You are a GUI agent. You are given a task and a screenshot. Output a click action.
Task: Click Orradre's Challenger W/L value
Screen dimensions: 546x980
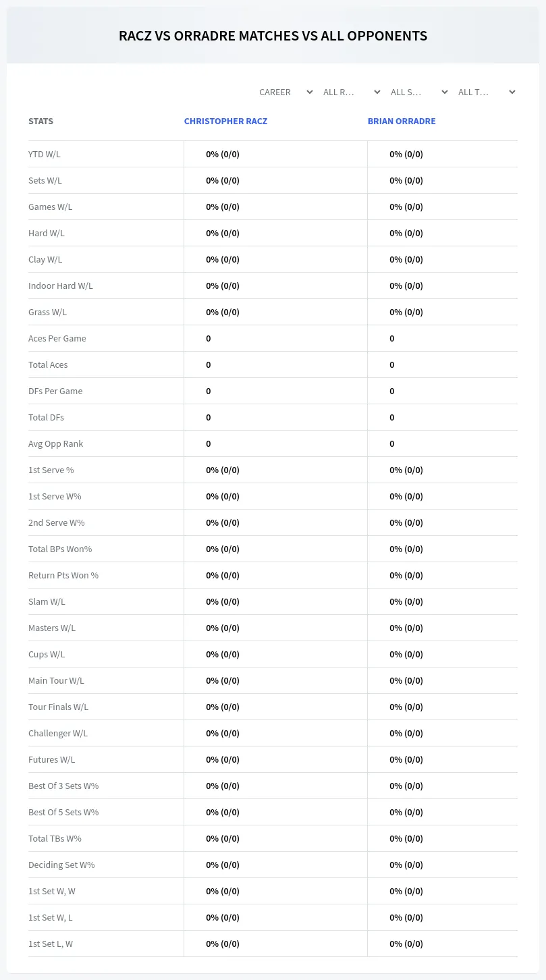(x=406, y=733)
